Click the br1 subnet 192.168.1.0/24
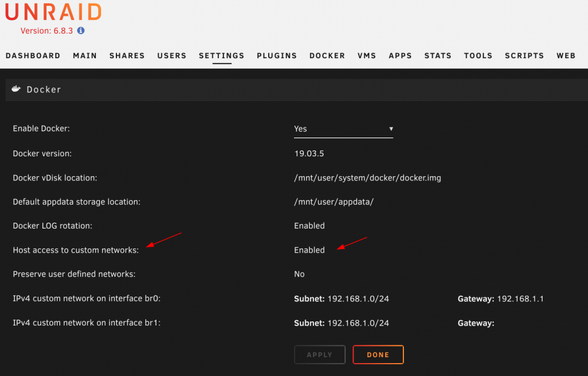Screen dimensions: 588x376 pyautogui.click(x=358, y=323)
